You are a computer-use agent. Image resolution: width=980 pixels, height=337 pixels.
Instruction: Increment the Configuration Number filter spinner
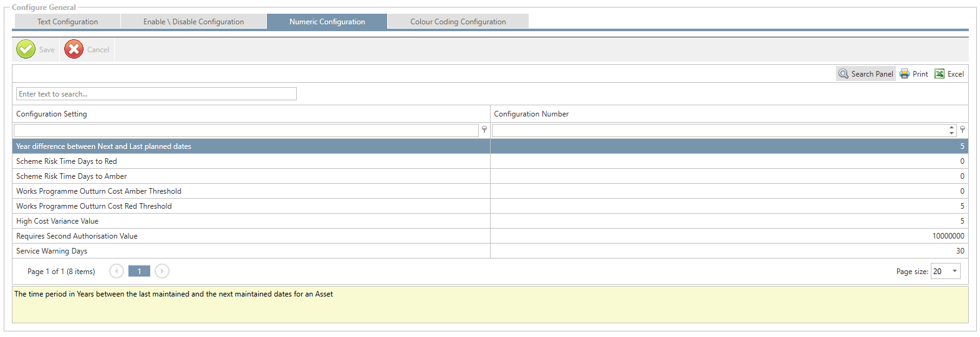pos(952,128)
